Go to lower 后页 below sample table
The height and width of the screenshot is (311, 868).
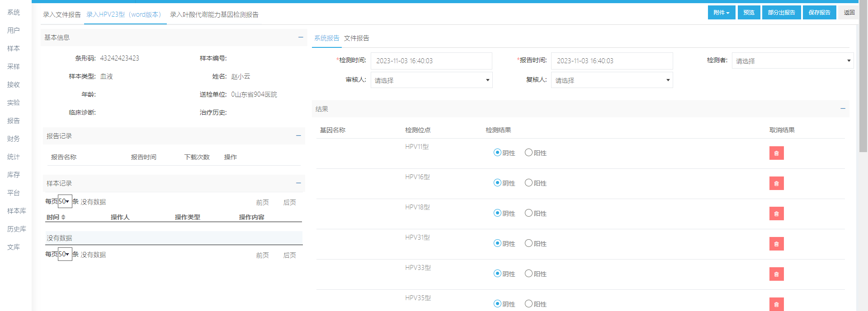click(290, 255)
